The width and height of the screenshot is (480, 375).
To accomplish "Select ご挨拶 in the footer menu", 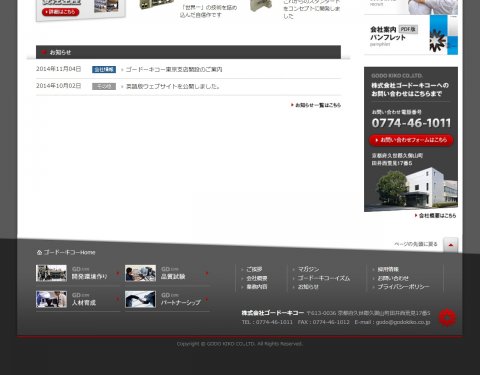I will coord(254,269).
